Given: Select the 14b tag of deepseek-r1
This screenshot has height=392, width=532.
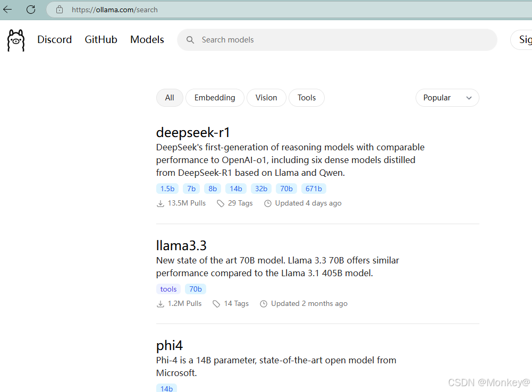Looking at the screenshot, I should 236,189.
